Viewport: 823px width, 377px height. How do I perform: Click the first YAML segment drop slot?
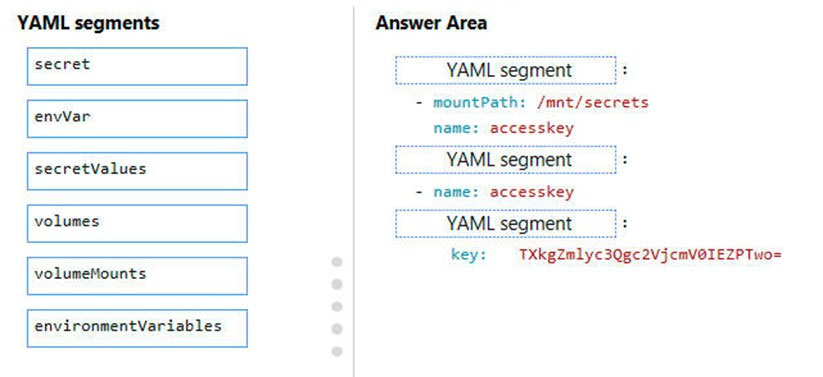point(505,70)
